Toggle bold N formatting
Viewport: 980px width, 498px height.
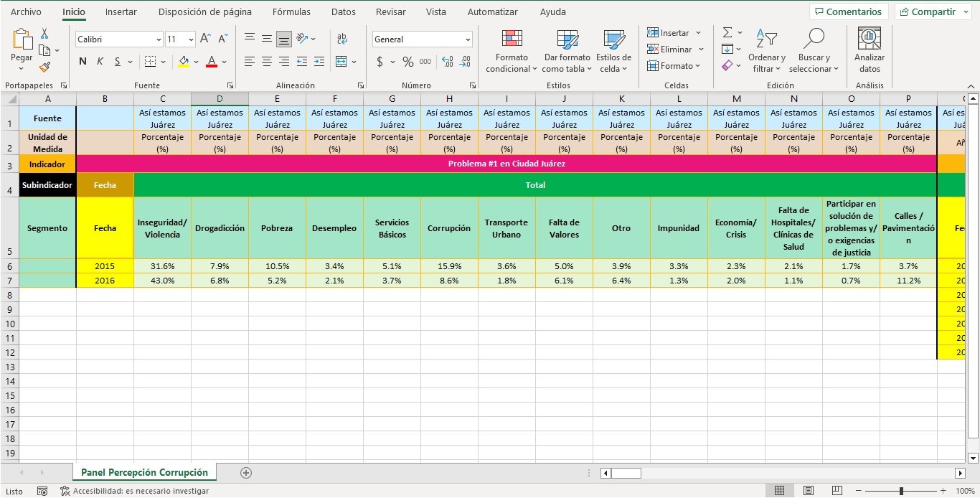point(83,62)
